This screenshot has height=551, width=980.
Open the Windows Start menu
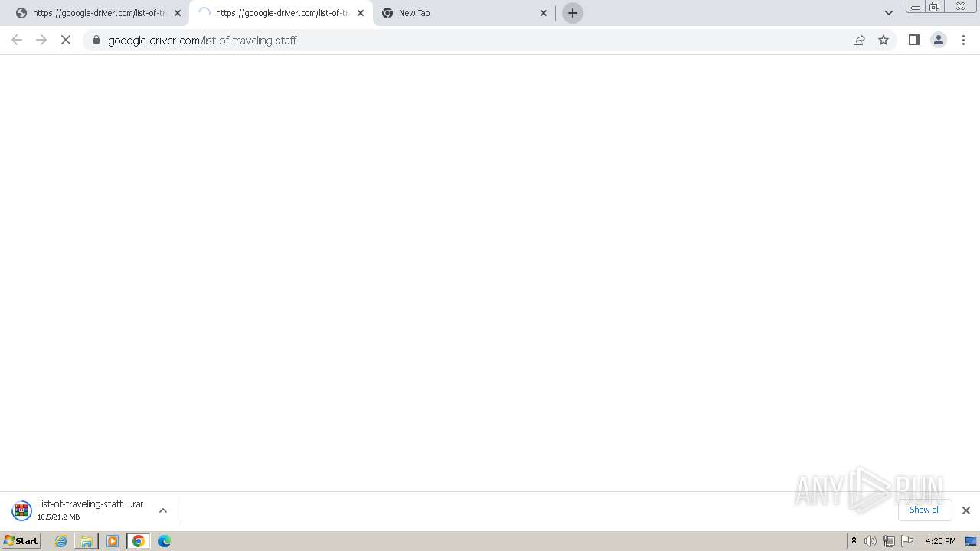tap(21, 541)
